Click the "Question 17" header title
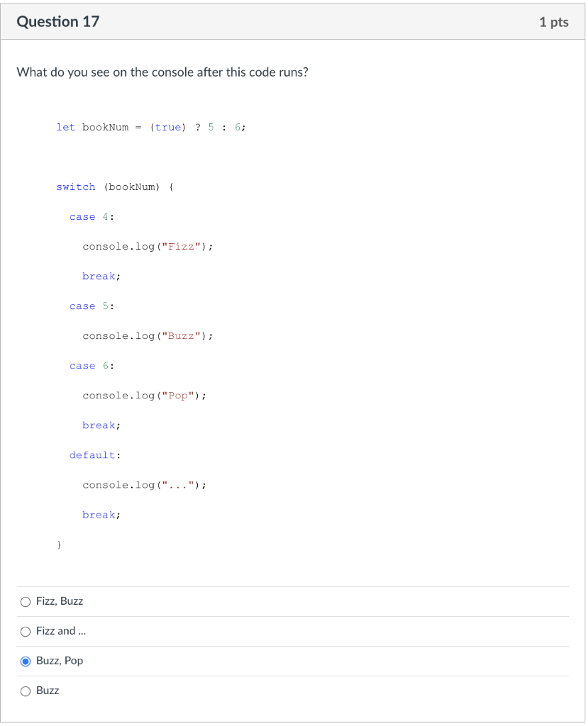The image size is (588, 726). point(57,21)
